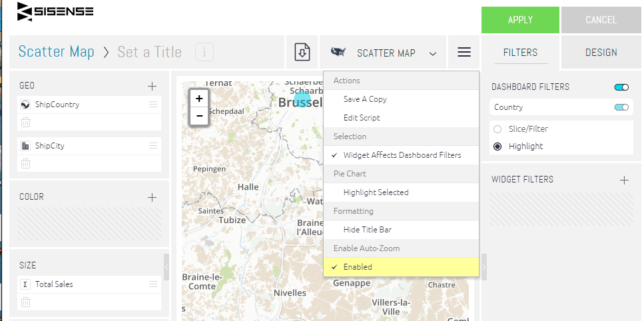Cancel widget editing
The width and height of the screenshot is (644, 321).
coord(601,20)
